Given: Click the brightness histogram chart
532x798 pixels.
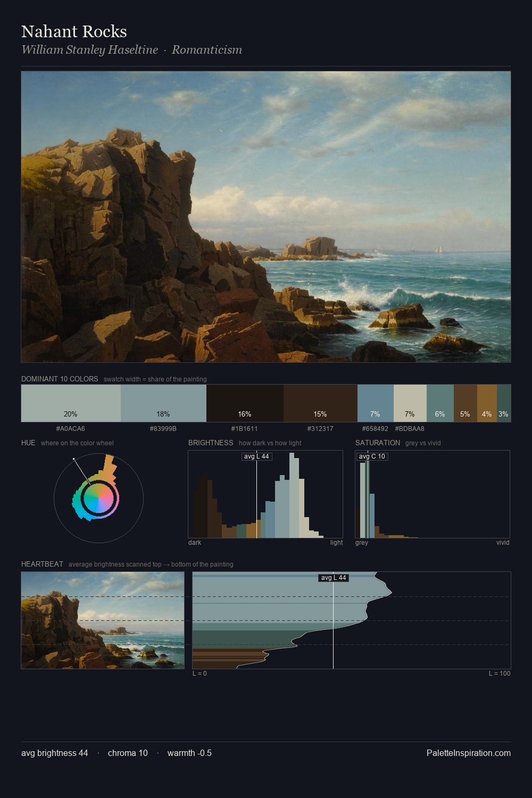Looking at the screenshot, I should [x=265, y=494].
